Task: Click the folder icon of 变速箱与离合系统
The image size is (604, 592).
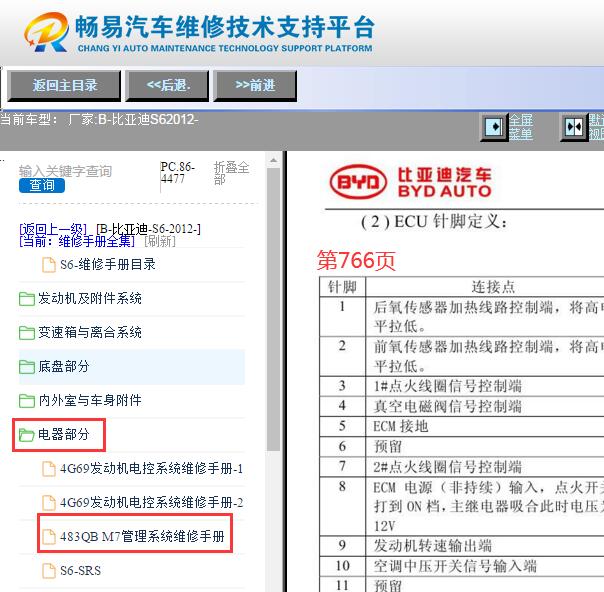Action: [27, 333]
